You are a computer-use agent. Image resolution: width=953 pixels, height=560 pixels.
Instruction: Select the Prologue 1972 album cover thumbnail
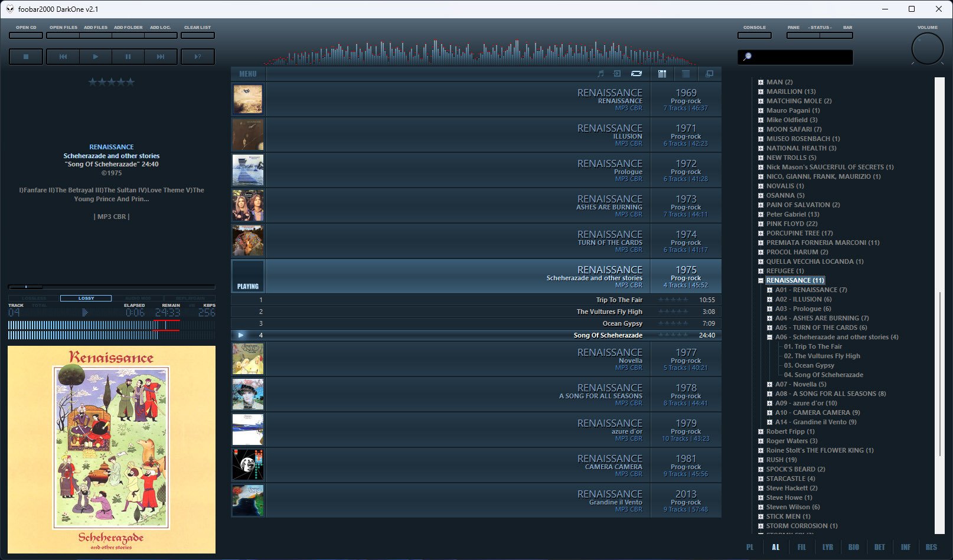(x=248, y=170)
